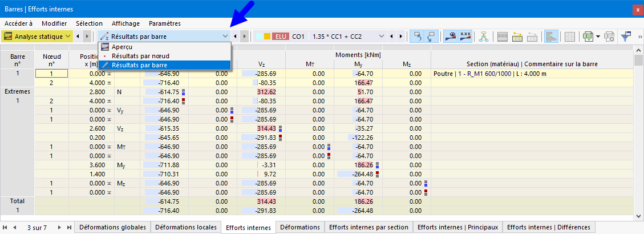Go to previous analysis type arrow beside Analyse statique
This screenshot has height=234, width=644.
tap(78, 36)
